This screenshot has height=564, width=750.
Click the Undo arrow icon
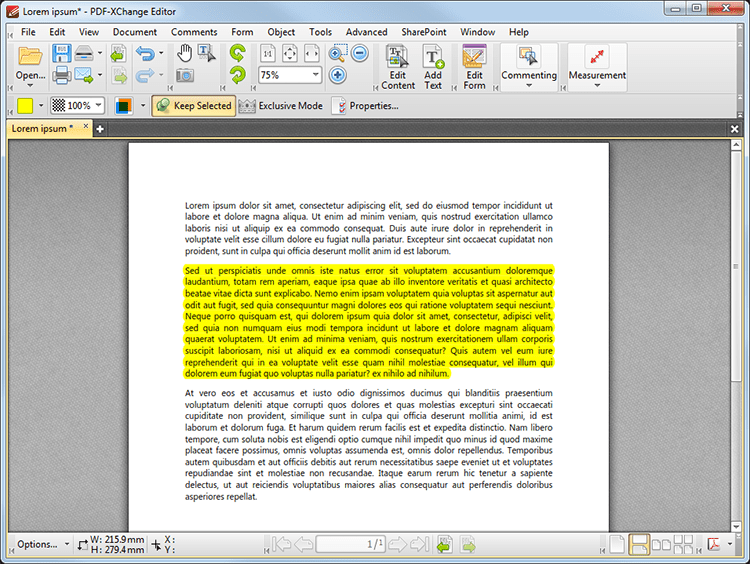coord(145,53)
